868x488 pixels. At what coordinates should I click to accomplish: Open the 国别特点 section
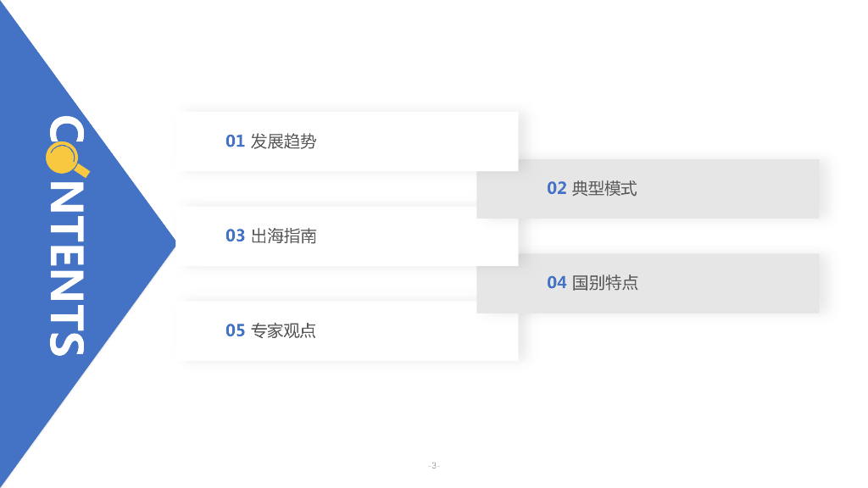pos(605,283)
